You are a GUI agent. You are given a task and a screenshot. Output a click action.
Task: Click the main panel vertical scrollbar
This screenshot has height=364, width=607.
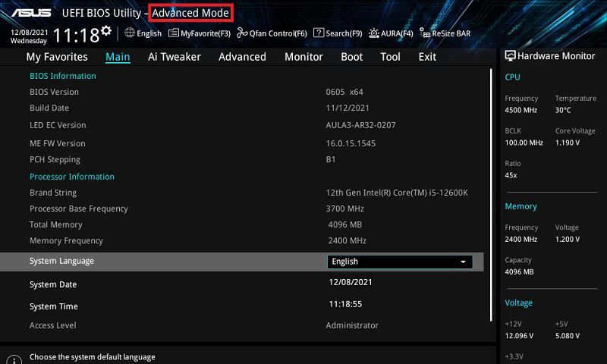coord(491,195)
